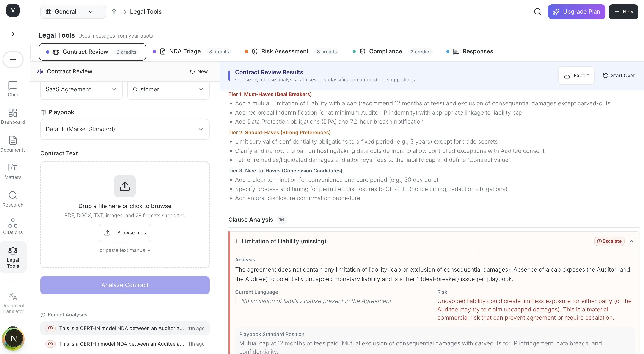The height and width of the screenshot is (354, 644).
Task: Click the N user avatar
Action: pos(14,338)
